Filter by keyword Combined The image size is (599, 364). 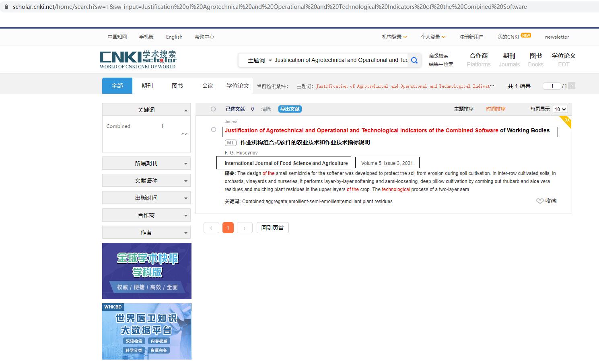pos(118,126)
